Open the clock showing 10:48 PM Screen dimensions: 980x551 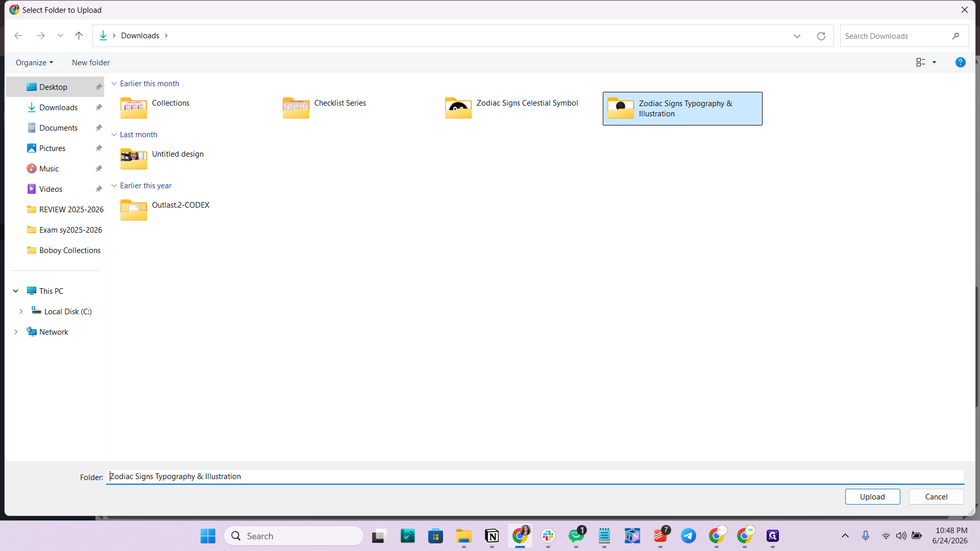950,536
